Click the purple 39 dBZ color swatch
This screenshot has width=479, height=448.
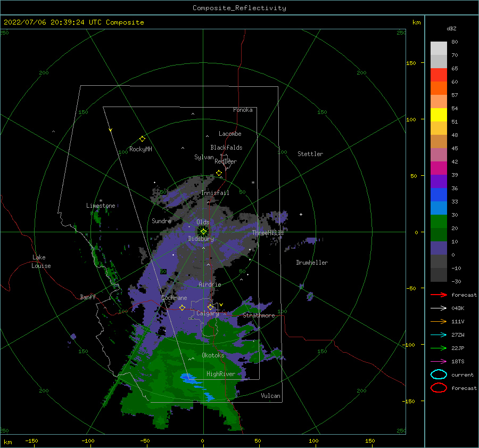(x=439, y=182)
